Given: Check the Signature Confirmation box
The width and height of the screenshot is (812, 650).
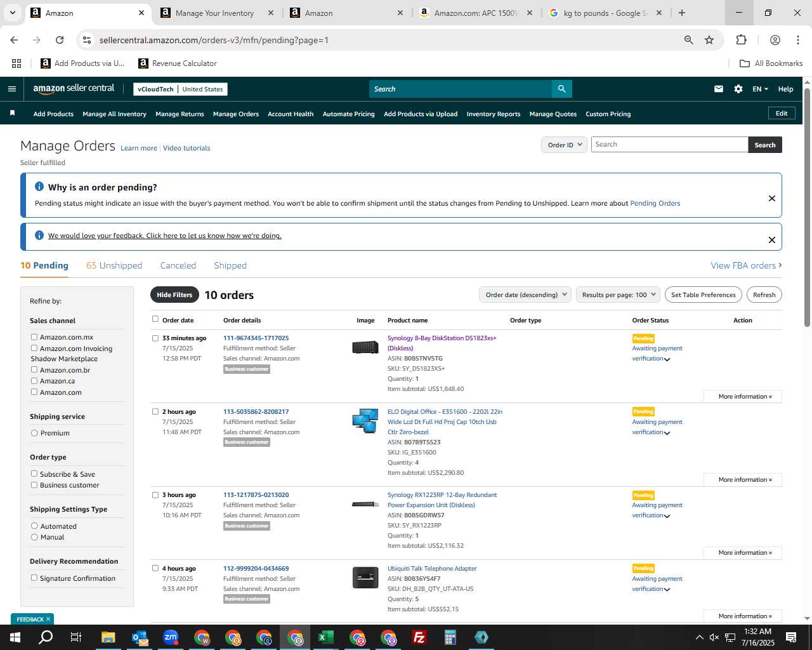Looking at the screenshot, I should pos(34,578).
